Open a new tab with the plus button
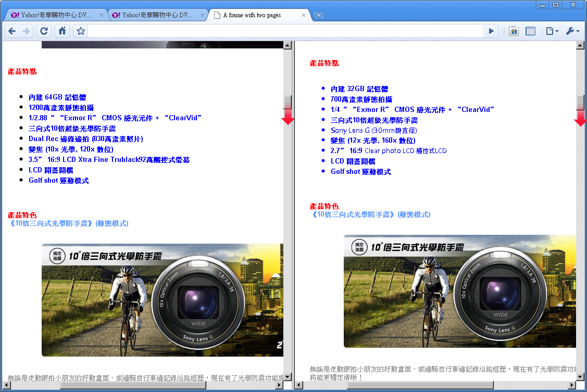 pyautogui.click(x=319, y=15)
